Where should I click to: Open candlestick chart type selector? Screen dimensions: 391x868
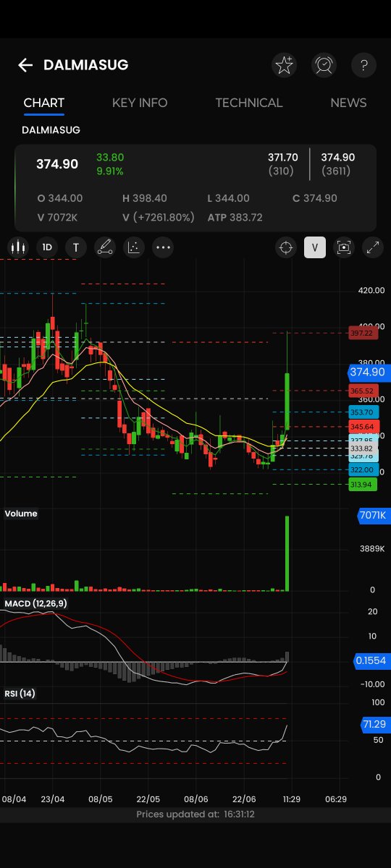click(x=17, y=247)
